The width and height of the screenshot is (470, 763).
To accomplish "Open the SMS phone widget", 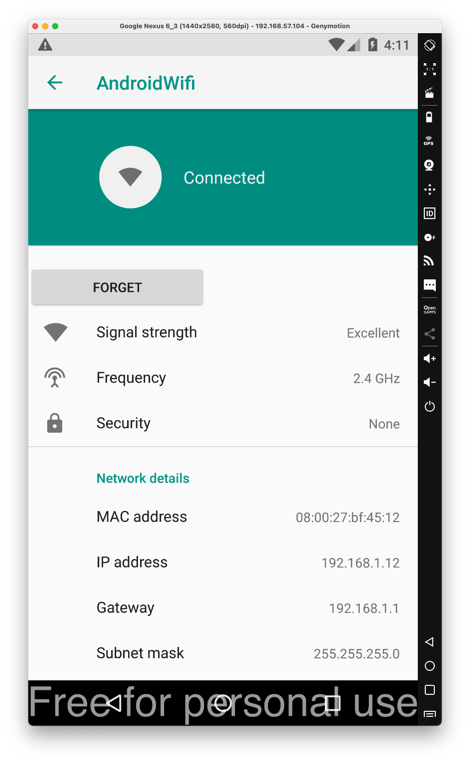I will pyautogui.click(x=430, y=285).
